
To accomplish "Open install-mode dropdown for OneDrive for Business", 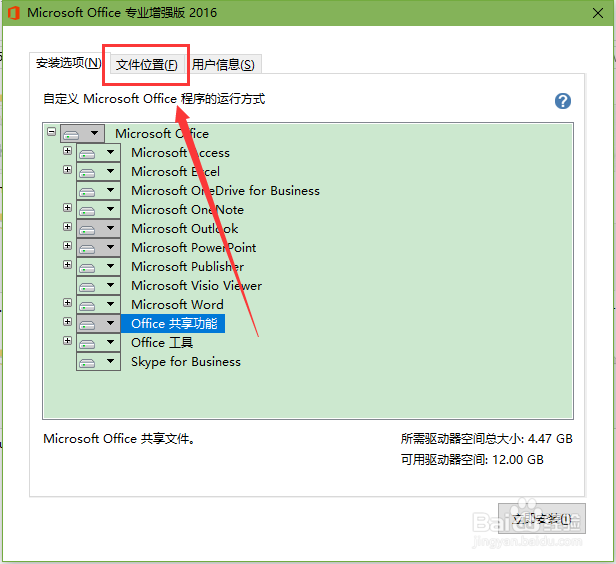I will point(98,190).
